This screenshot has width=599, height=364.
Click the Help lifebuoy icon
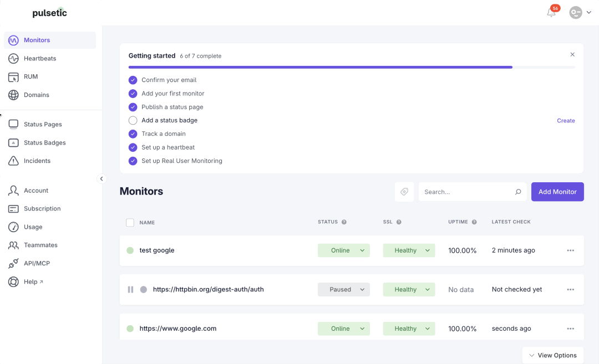click(x=13, y=281)
